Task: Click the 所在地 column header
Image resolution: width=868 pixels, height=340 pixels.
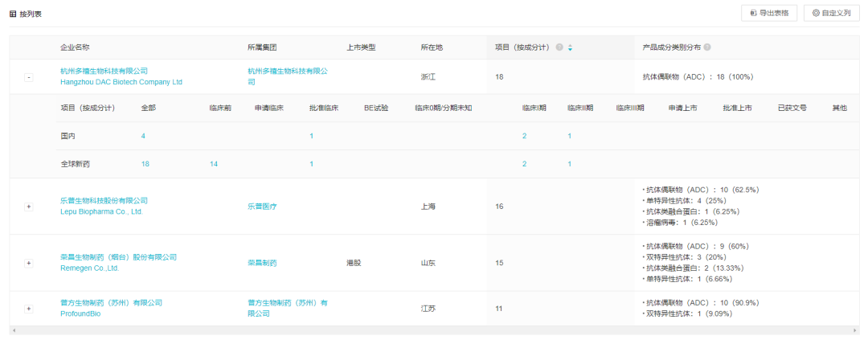Action: [432, 47]
